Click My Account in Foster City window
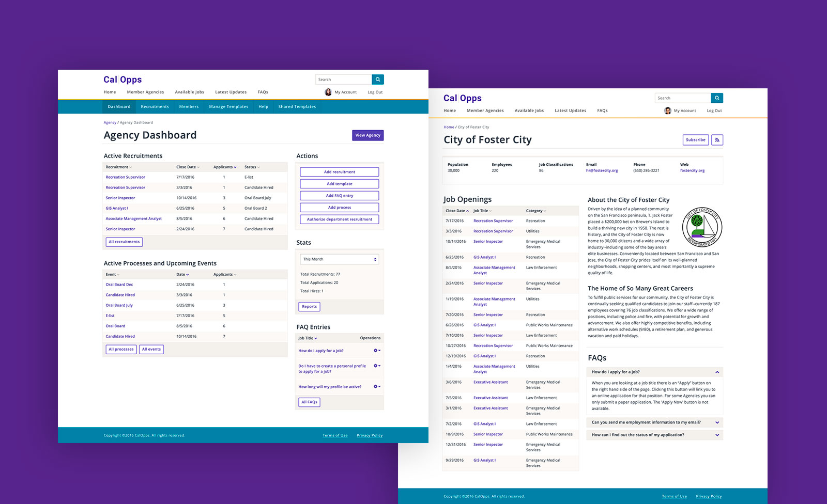 [x=685, y=111]
